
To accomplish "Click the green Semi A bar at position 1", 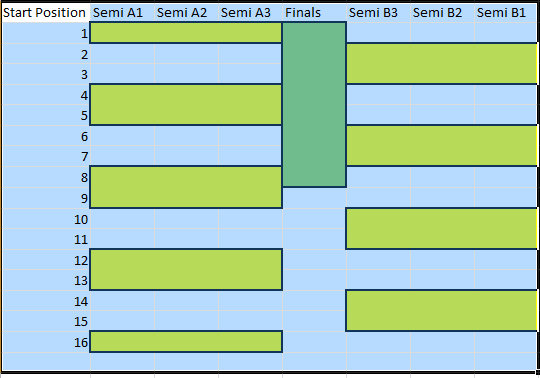I will (x=186, y=33).
